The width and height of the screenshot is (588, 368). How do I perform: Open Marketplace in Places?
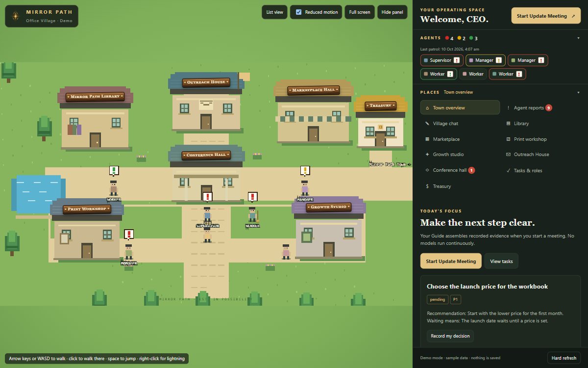pyautogui.click(x=460, y=139)
